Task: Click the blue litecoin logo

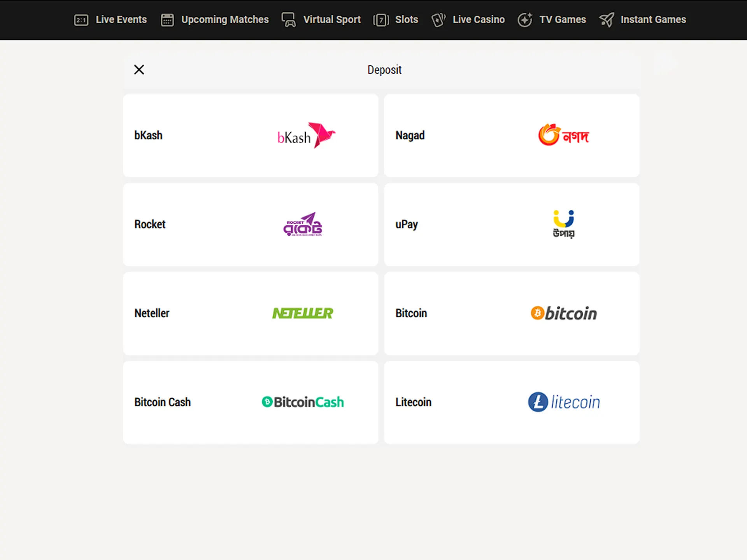Action: coord(564,402)
